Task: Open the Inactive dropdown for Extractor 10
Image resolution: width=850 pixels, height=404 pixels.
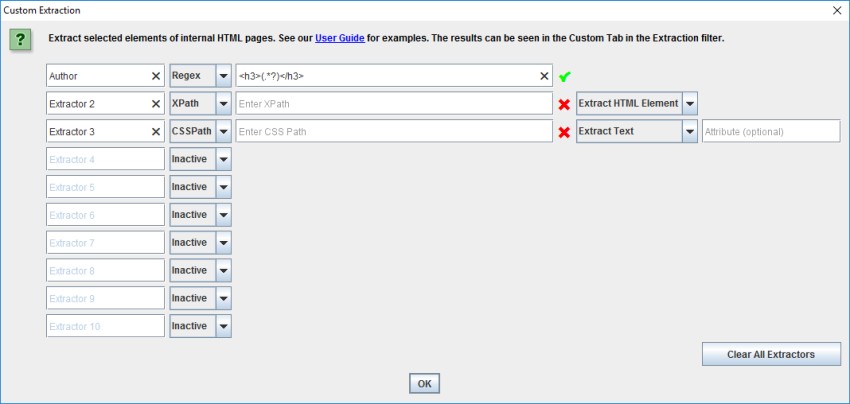Action: [x=201, y=326]
